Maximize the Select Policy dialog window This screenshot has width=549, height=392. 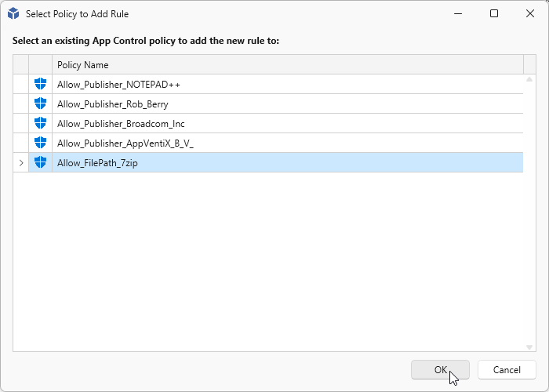494,13
